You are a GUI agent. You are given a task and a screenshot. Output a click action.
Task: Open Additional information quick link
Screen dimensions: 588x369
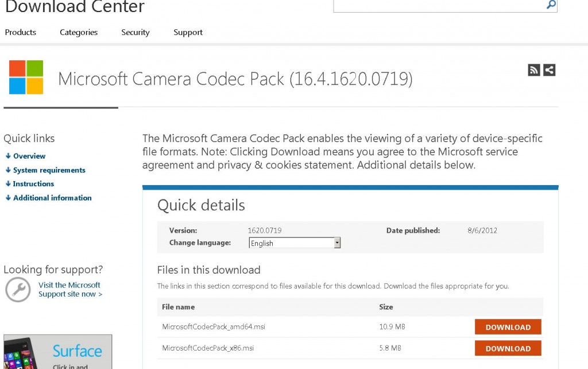tap(52, 198)
